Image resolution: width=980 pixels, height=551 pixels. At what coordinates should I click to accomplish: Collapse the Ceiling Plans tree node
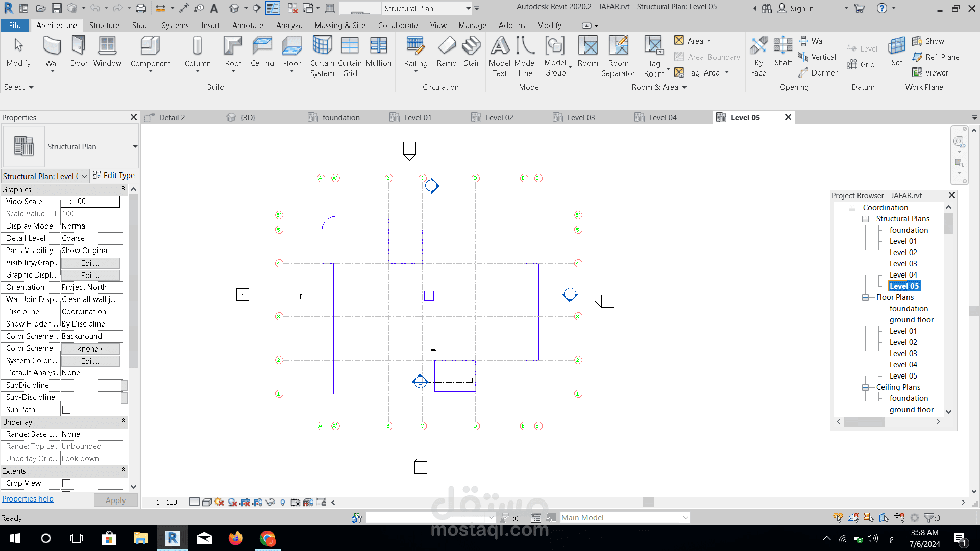865,387
